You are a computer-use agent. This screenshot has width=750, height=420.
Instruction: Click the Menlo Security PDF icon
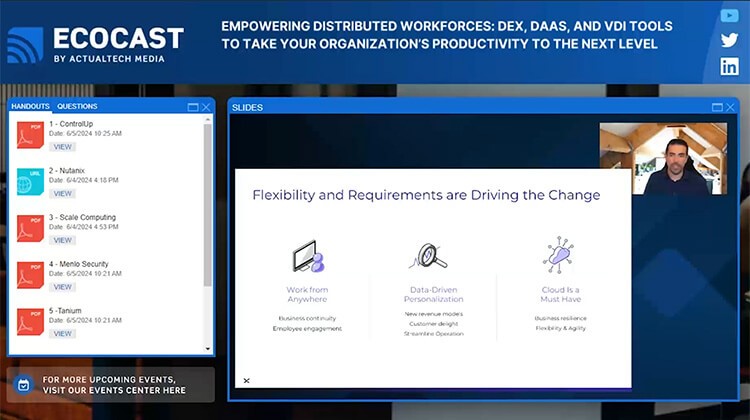[30, 275]
